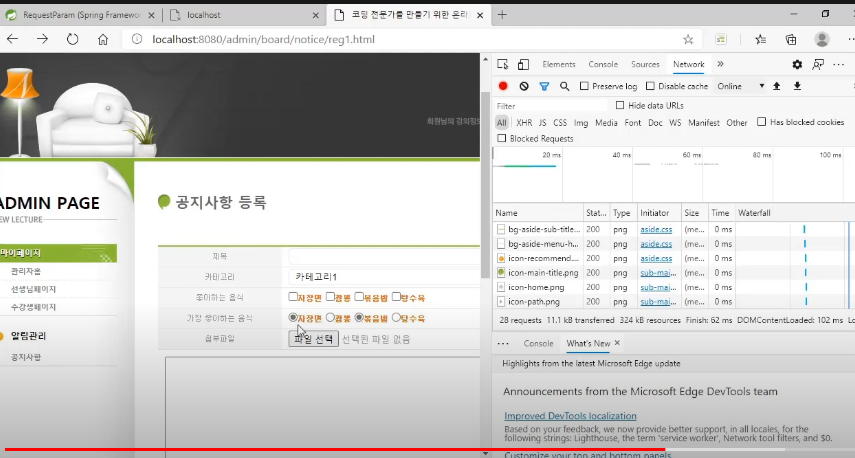Open the browser home page icon

[x=103, y=39]
